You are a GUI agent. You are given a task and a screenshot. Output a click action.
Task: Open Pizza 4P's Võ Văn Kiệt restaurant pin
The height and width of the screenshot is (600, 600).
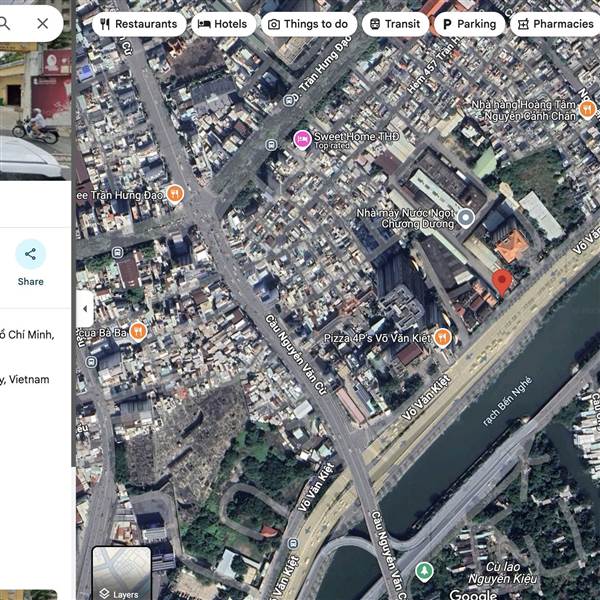[442, 338]
